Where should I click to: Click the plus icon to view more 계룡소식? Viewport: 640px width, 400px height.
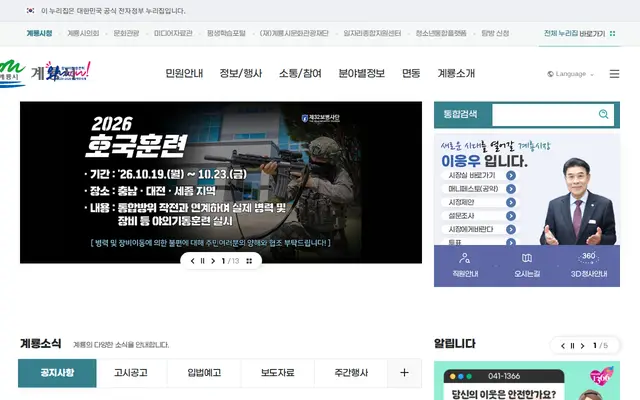[x=404, y=373]
